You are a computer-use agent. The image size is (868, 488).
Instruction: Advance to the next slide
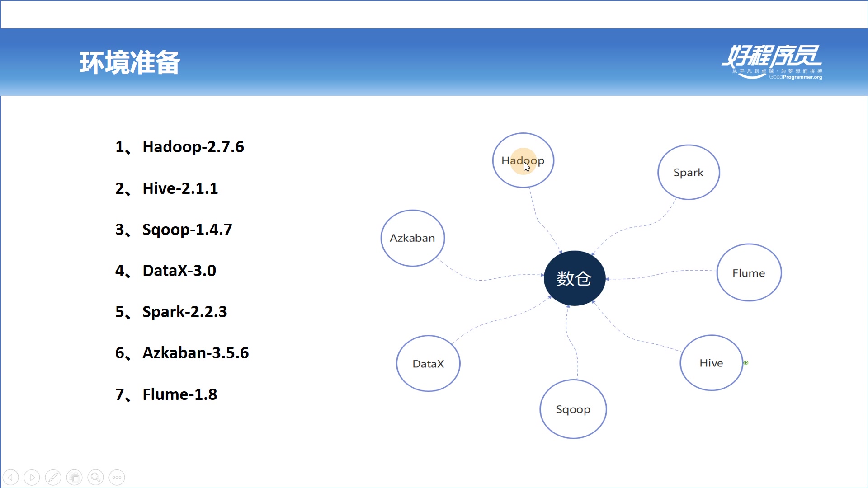click(x=32, y=477)
